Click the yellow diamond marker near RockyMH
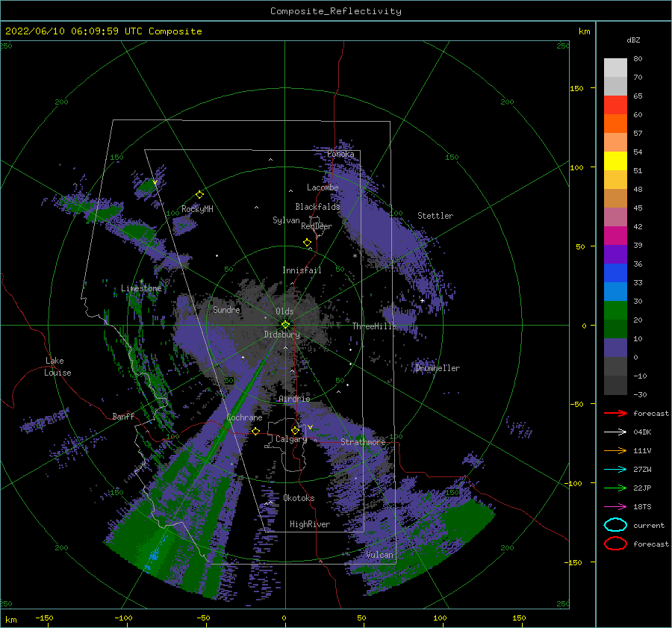The height and width of the screenshot is (628, 672). tap(199, 195)
